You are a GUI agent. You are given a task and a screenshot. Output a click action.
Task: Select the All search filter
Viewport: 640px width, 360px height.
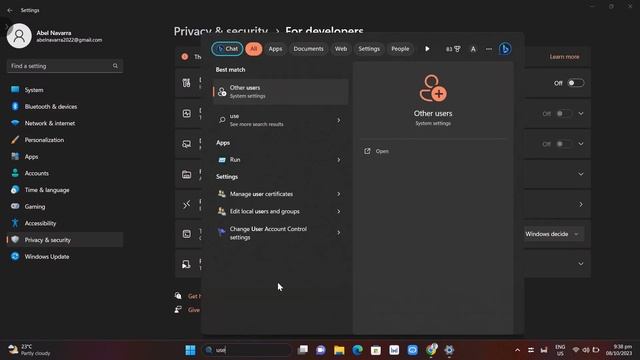[253, 49]
